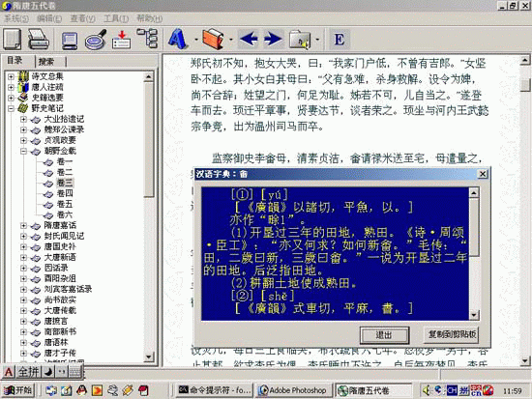Toggle the 全拼 input method button
Viewport: 532px width, 399px height.
tap(28, 372)
